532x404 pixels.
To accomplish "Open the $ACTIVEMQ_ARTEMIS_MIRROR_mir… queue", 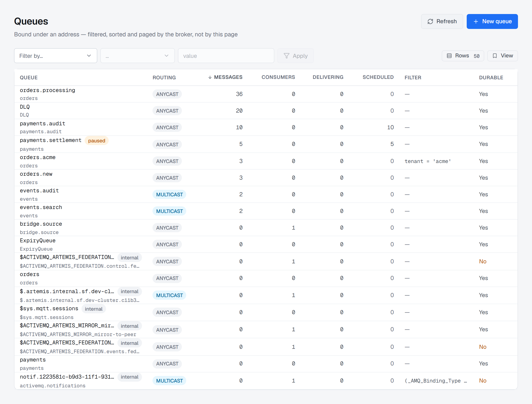I will click(x=67, y=325).
